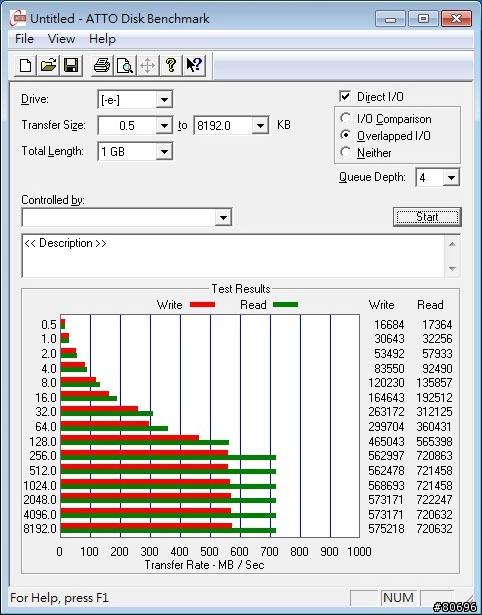
Task: Open the Drive dropdown showing [-e-]
Action: 164,100
